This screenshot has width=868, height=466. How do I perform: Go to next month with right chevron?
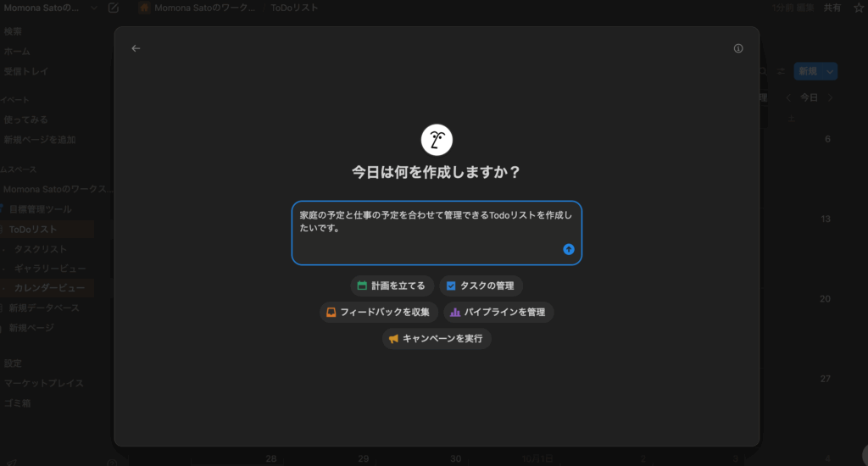pos(830,97)
